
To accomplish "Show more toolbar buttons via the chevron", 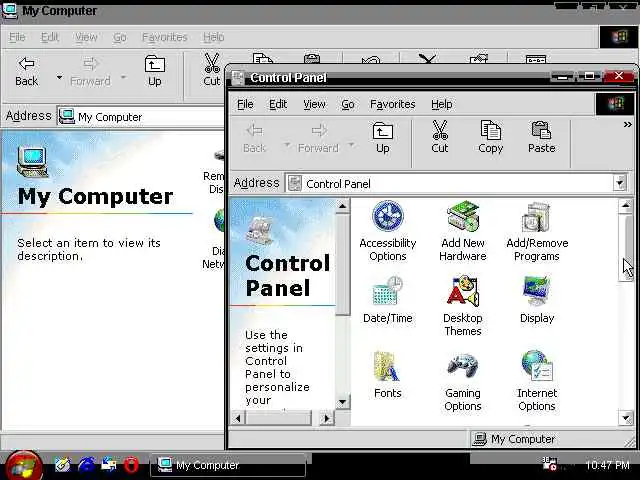I will tap(627, 124).
